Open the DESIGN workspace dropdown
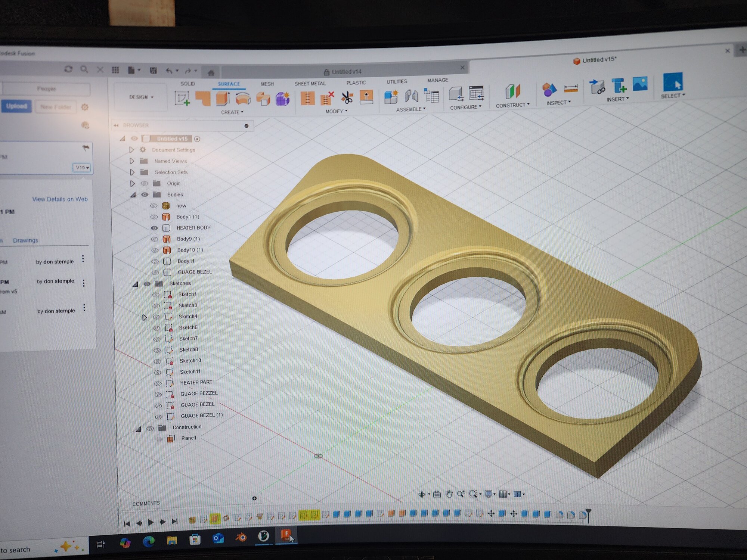This screenshot has height=560, width=747. pos(141,97)
